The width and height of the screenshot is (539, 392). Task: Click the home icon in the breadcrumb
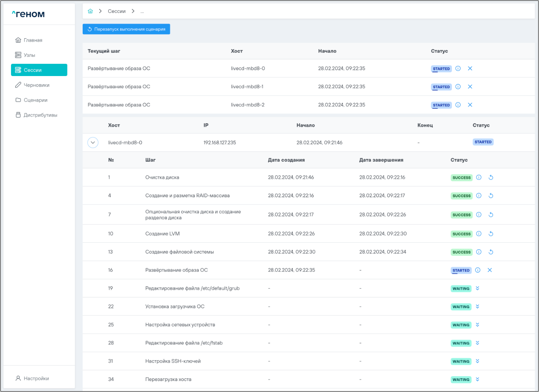click(x=90, y=11)
